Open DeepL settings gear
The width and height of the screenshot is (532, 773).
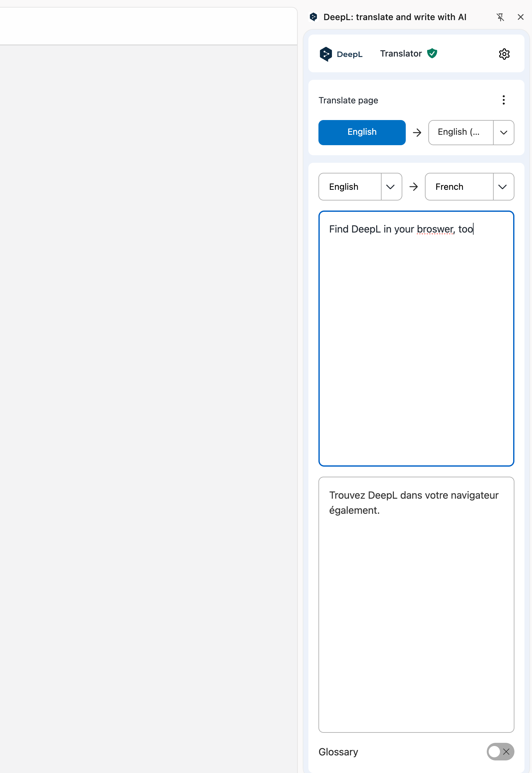(504, 54)
